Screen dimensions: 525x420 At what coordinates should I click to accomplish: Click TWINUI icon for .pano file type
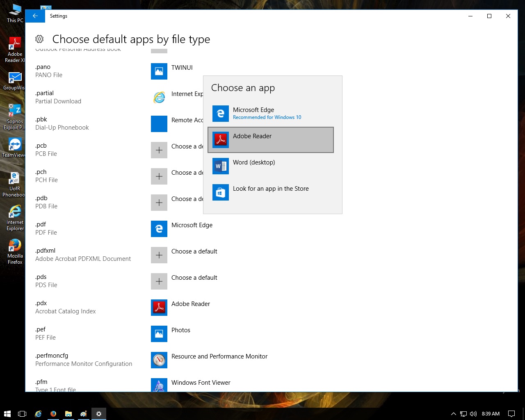click(x=159, y=71)
